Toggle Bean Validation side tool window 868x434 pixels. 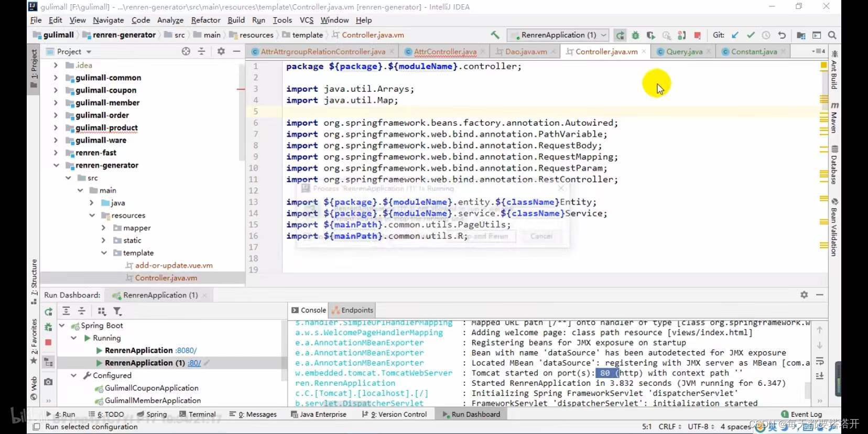pos(834,227)
